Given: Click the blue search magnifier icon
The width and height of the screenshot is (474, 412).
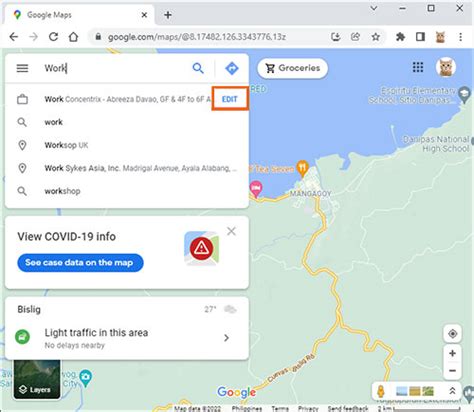Looking at the screenshot, I should [198, 68].
